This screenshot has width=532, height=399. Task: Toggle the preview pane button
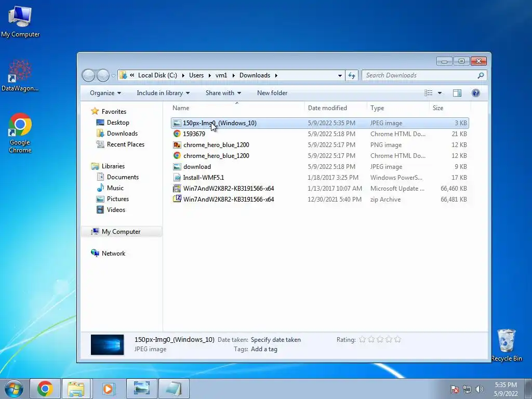pyautogui.click(x=457, y=93)
